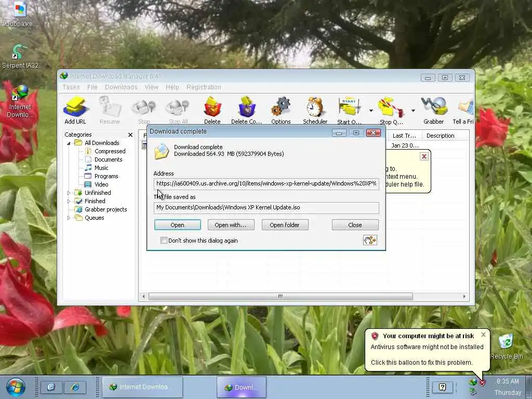Screen dimensions: 532x399
Task: Click the Start Queue toolbar icon
Action: tap(349, 110)
